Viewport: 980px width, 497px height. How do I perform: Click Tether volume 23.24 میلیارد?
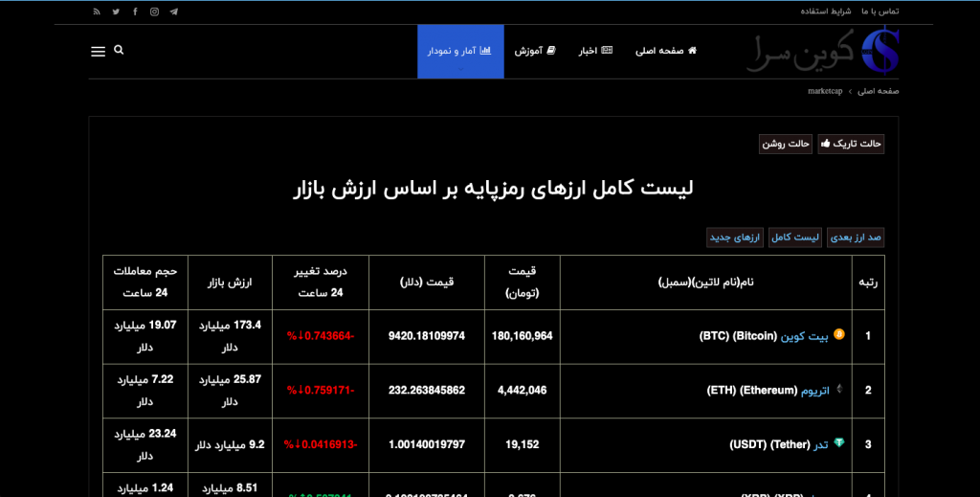[145, 445]
